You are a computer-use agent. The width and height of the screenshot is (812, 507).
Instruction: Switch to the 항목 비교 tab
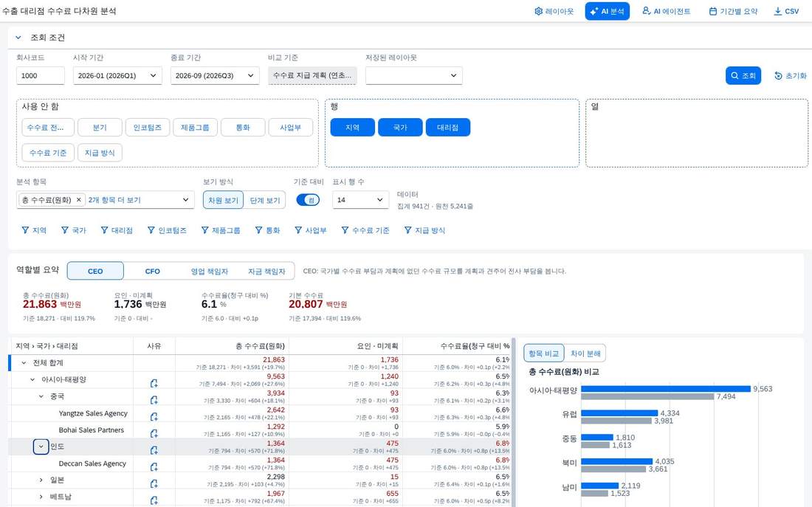coord(544,353)
